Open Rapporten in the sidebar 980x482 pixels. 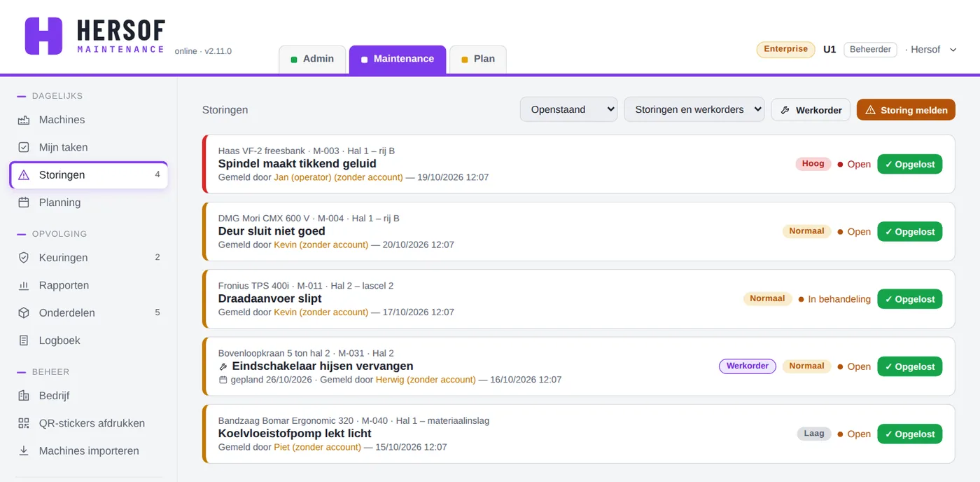(89, 285)
